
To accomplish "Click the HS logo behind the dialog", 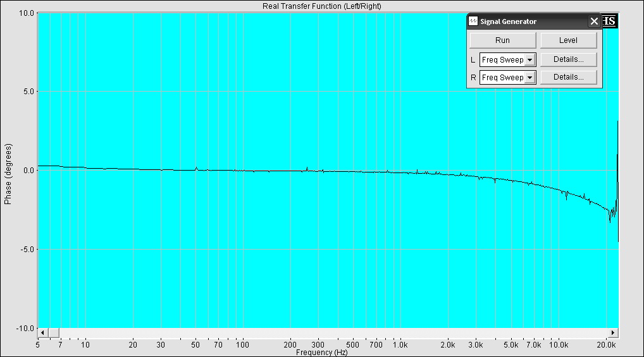I will click(x=610, y=21).
